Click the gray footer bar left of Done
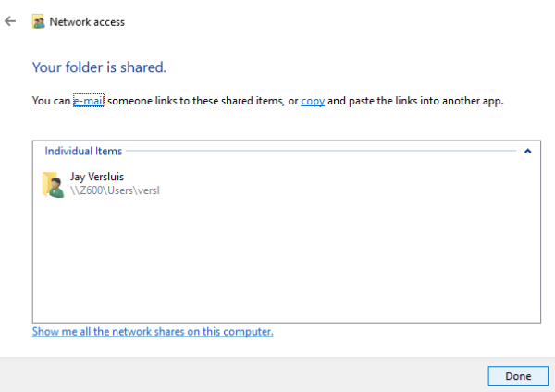This screenshot has width=555, height=392. click(x=243, y=375)
